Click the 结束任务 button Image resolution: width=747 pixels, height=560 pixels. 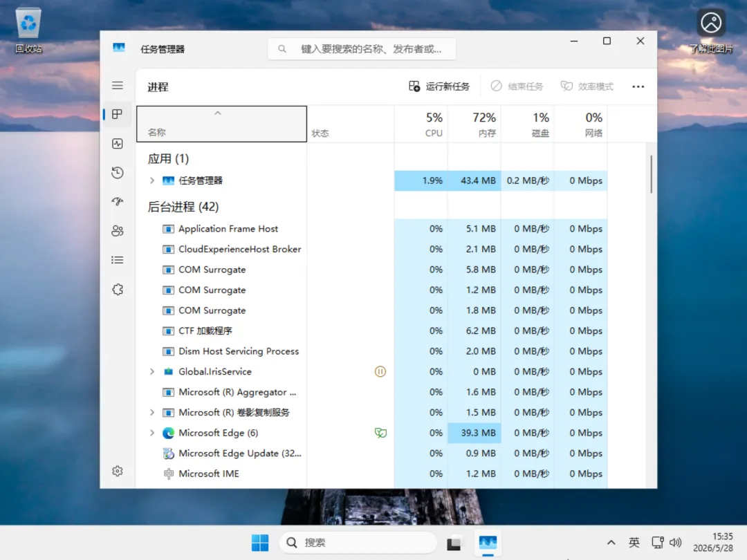(x=517, y=86)
